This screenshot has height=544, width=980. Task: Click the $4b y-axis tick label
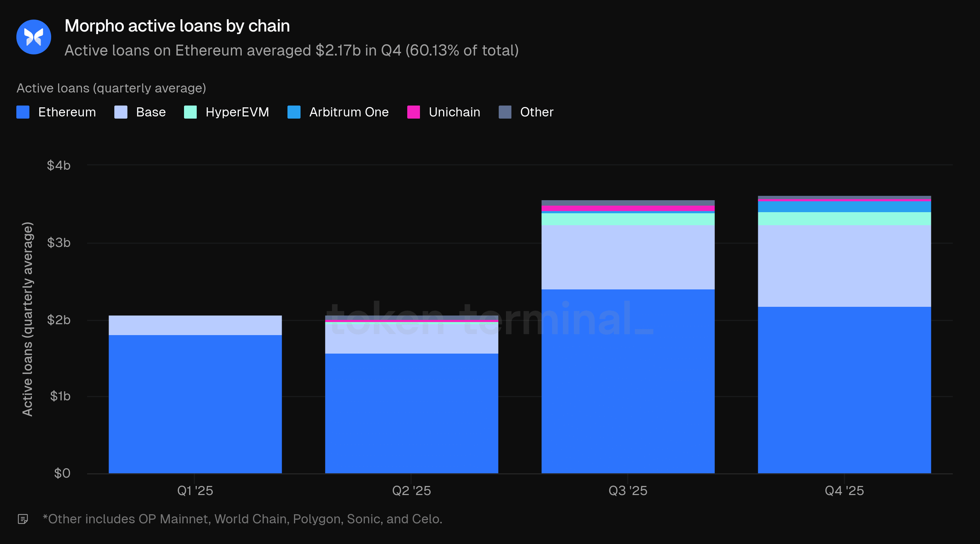click(x=58, y=165)
